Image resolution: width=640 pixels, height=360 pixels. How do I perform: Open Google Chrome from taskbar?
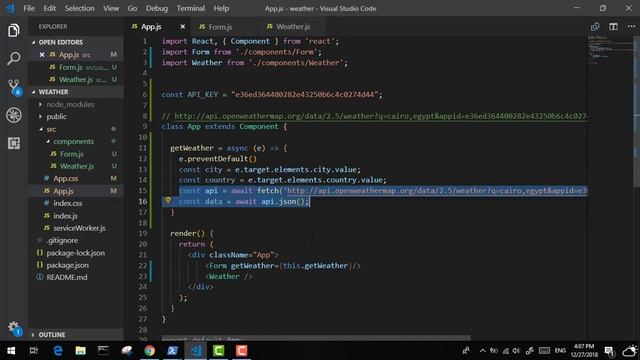click(149, 351)
